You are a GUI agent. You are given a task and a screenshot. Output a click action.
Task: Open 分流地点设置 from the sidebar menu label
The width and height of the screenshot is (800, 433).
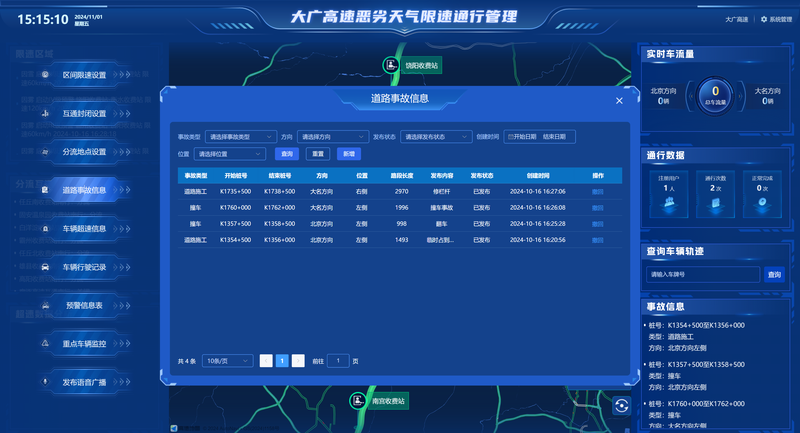coord(84,151)
